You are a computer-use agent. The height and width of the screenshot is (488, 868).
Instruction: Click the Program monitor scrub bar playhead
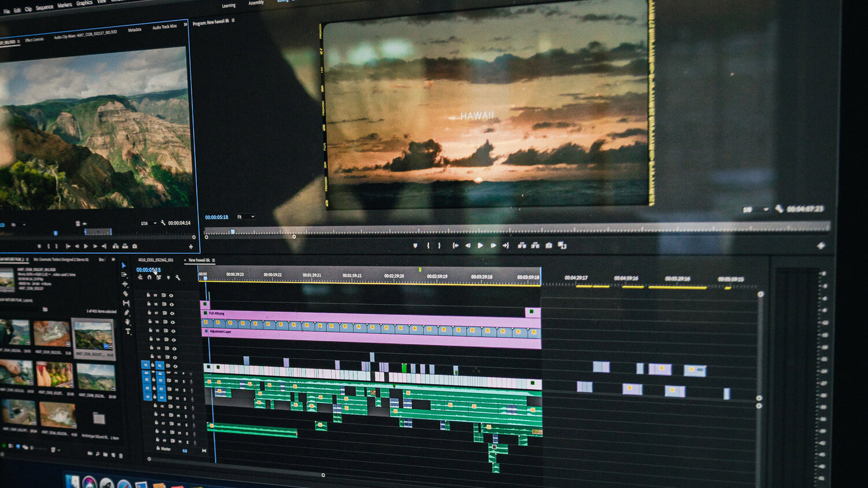(233, 231)
